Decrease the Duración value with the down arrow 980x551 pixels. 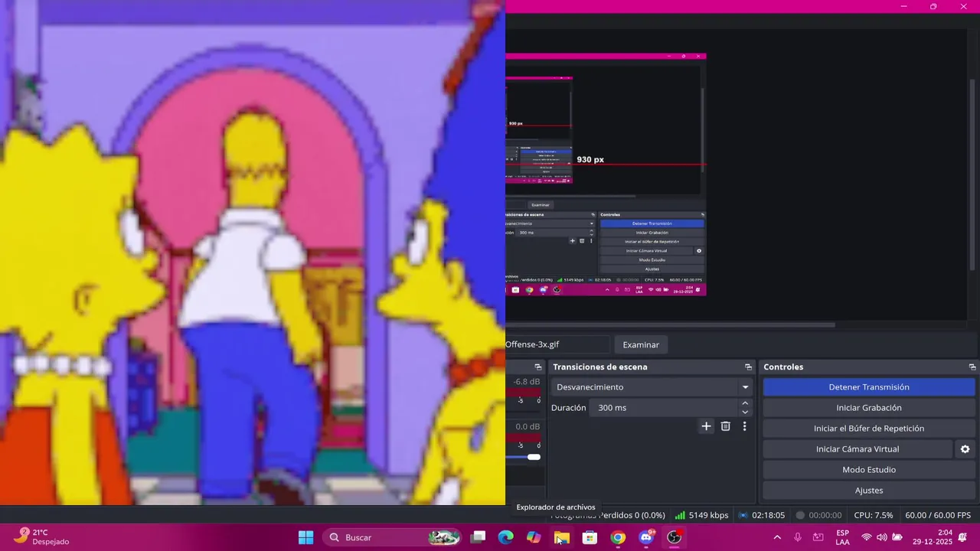click(745, 412)
